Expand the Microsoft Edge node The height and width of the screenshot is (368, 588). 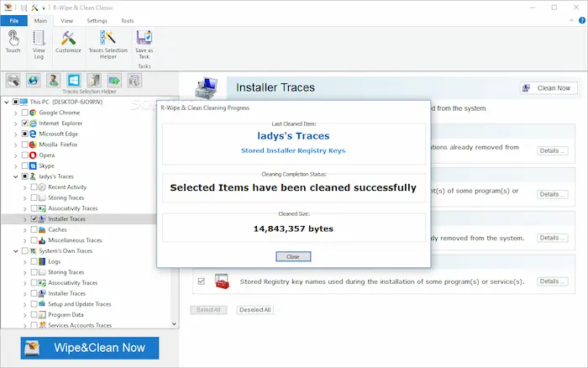click(16, 134)
